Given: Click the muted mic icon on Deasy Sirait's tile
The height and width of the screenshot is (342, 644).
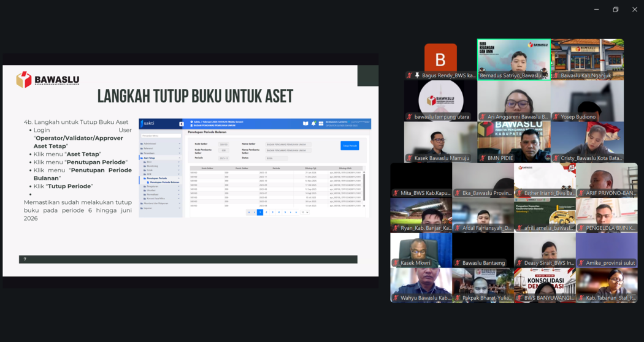Looking at the screenshot, I should pyautogui.click(x=519, y=263).
